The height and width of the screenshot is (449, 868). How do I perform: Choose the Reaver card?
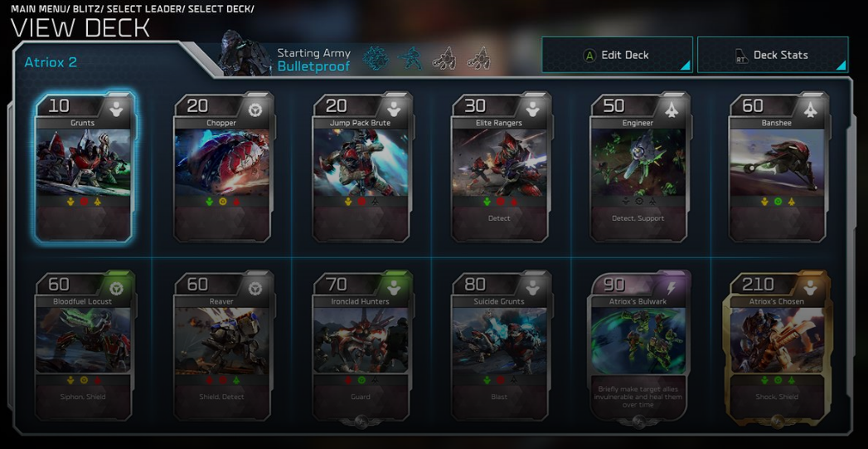tap(223, 346)
